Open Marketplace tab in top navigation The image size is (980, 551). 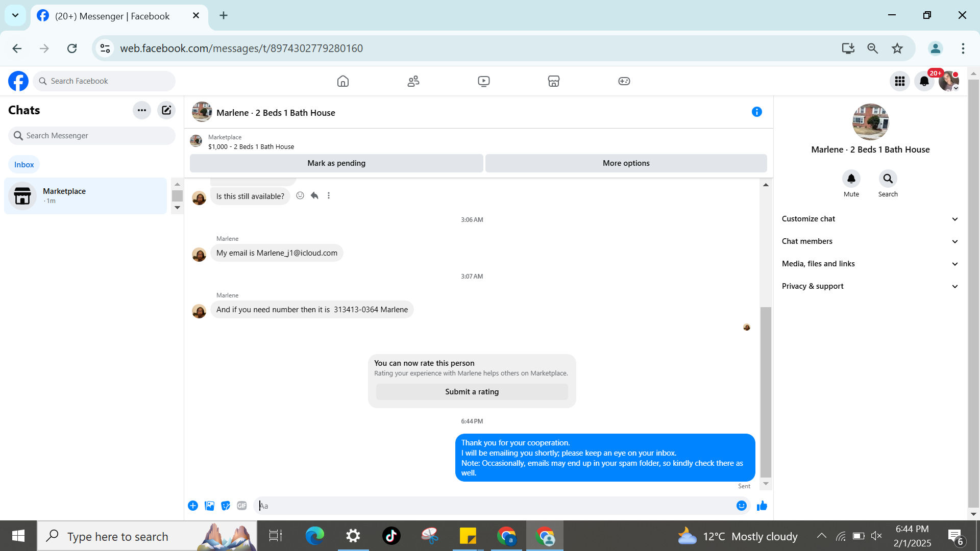[553, 81]
